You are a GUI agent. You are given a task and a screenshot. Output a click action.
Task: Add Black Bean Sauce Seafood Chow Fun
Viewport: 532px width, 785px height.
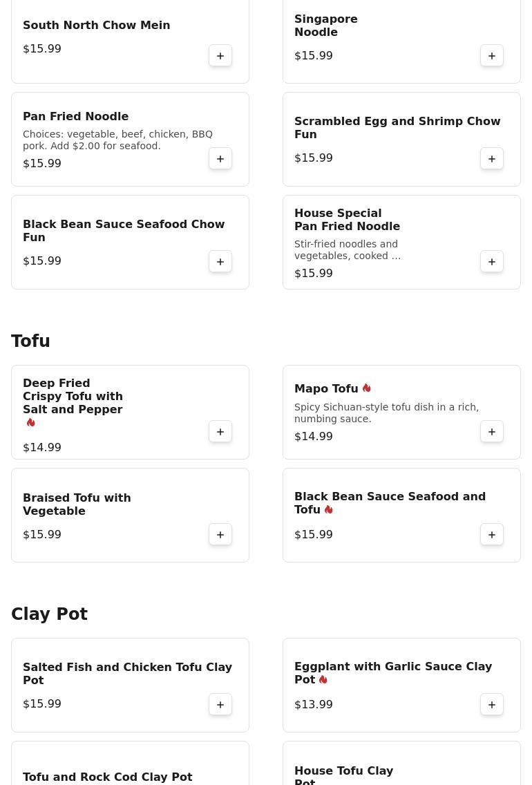[x=220, y=262]
